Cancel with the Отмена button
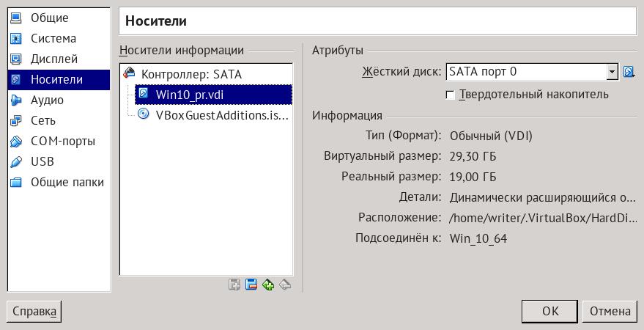 point(610,311)
